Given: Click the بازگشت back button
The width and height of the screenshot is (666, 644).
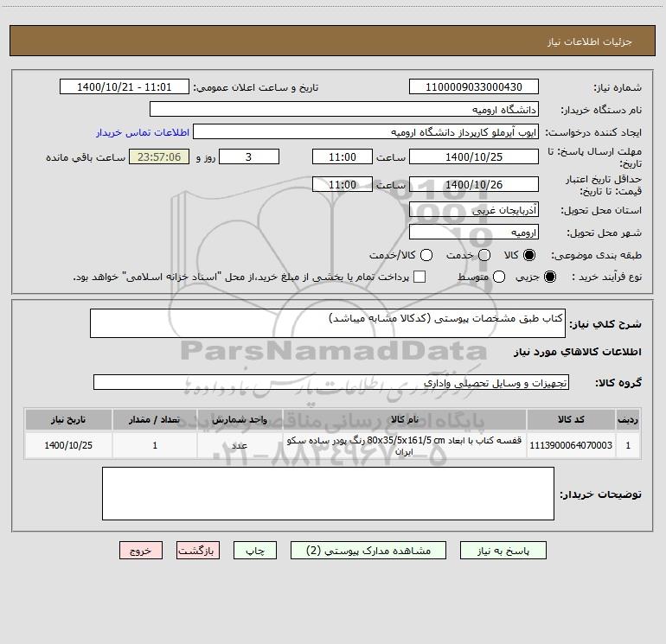Looking at the screenshot, I should point(198,550).
